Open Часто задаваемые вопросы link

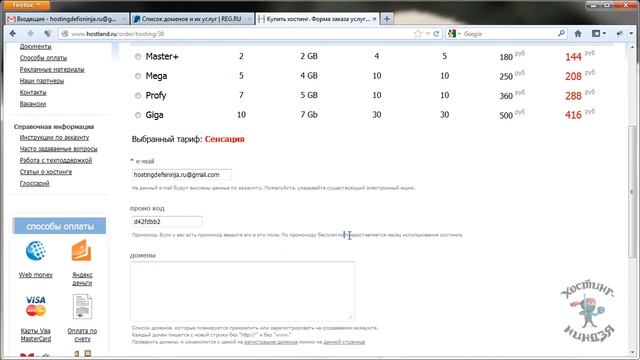pos(58,149)
